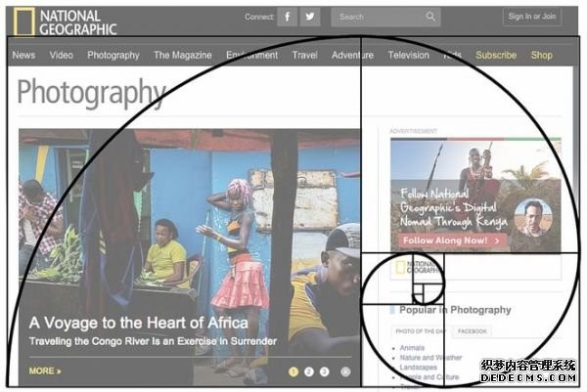Open the Twitter connect icon

click(x=310, y=17)
